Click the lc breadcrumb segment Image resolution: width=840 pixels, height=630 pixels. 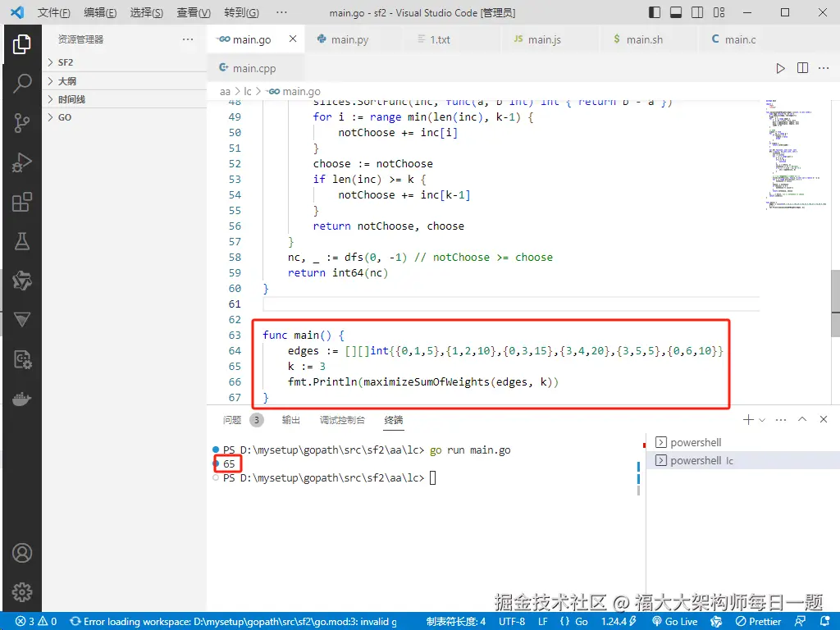(248, 92)
